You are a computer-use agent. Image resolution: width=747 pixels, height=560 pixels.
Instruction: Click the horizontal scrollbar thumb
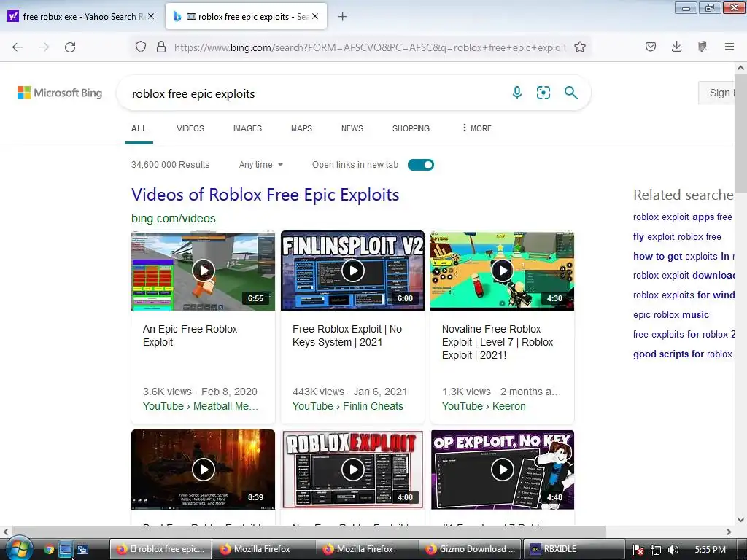point(309,532)
